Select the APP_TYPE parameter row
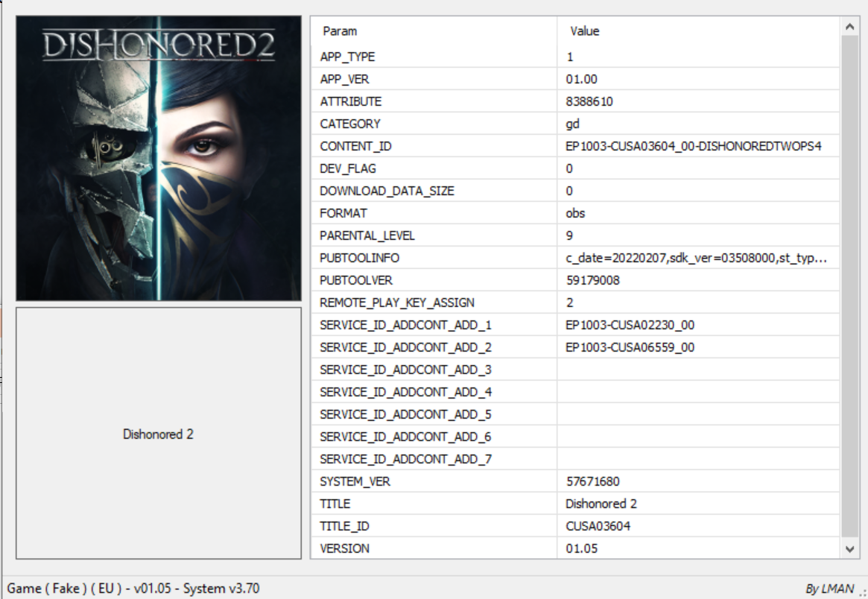 (575, 57)
